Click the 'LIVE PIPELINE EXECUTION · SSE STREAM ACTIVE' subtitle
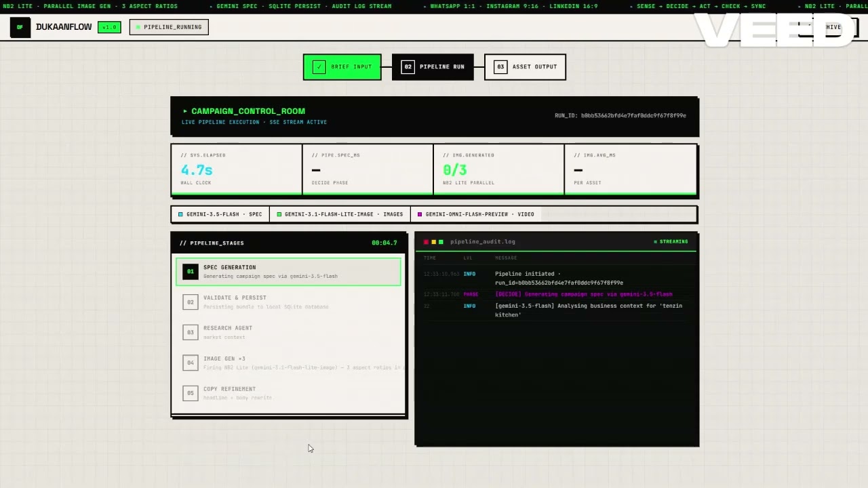This screenshot has height=488, width=868. pos(254,123)
